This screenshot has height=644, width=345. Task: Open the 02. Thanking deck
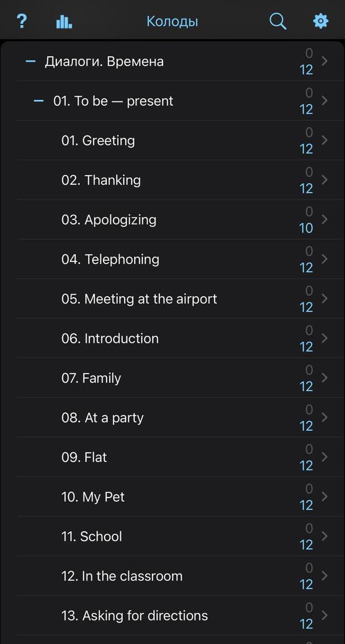click(x=101, y=180)
